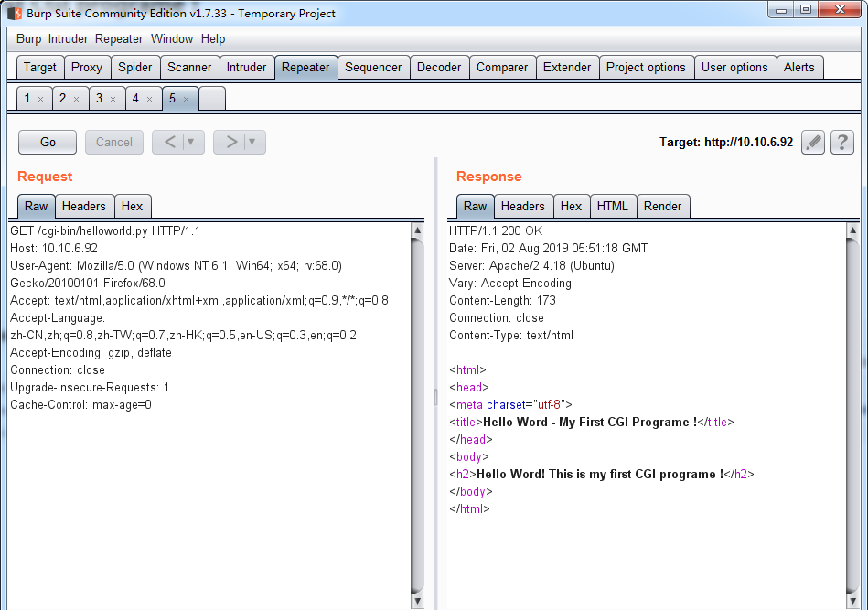Switch to the Spider tab
The image size is (868, 610).
tap(135, 68)
